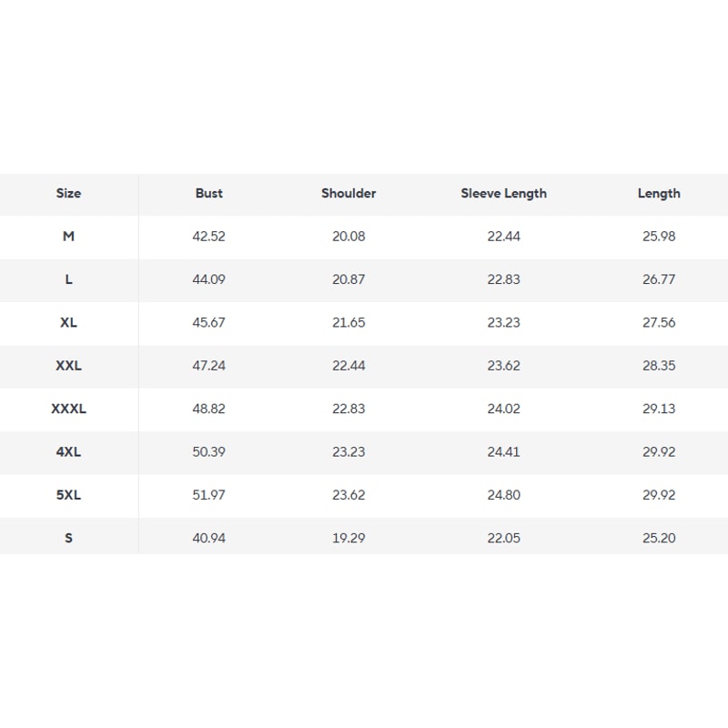728x728 pixels.
Task: Select the 5XL size row label
Action: click(x=68, y=495)
